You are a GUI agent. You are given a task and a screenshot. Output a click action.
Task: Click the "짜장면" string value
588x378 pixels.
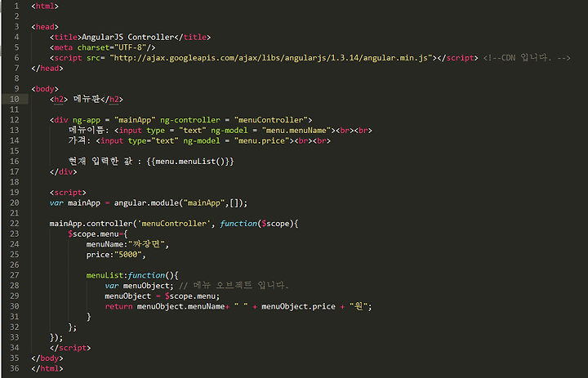coord(147,244)
